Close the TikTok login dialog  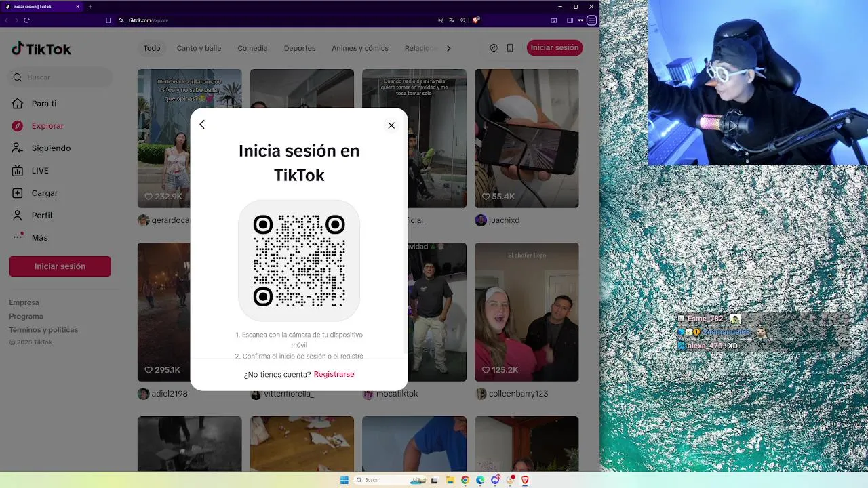pos(391,125)
